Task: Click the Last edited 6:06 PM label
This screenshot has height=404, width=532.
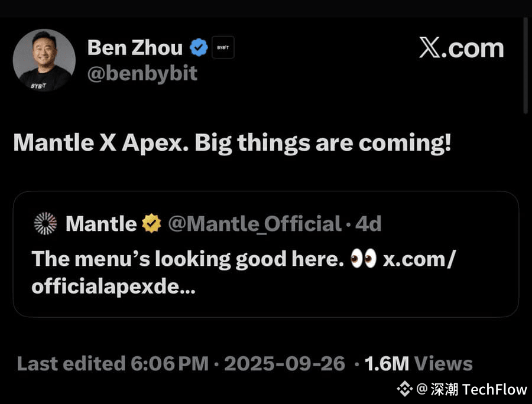Action: coord(112,364)
